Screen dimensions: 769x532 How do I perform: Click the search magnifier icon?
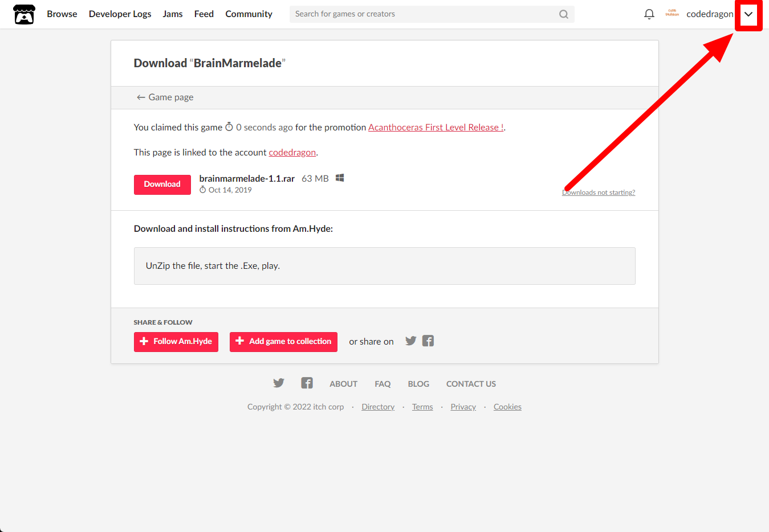(x=564, y=14)
